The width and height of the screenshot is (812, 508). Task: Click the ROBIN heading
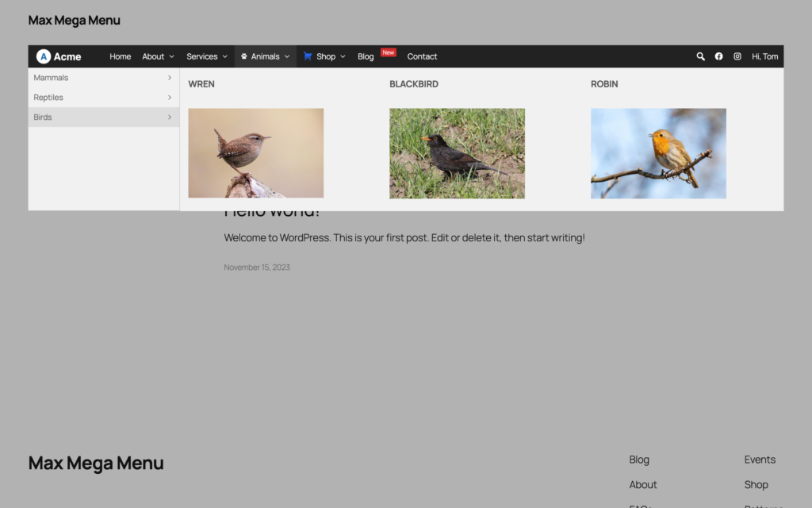point(604,84)
